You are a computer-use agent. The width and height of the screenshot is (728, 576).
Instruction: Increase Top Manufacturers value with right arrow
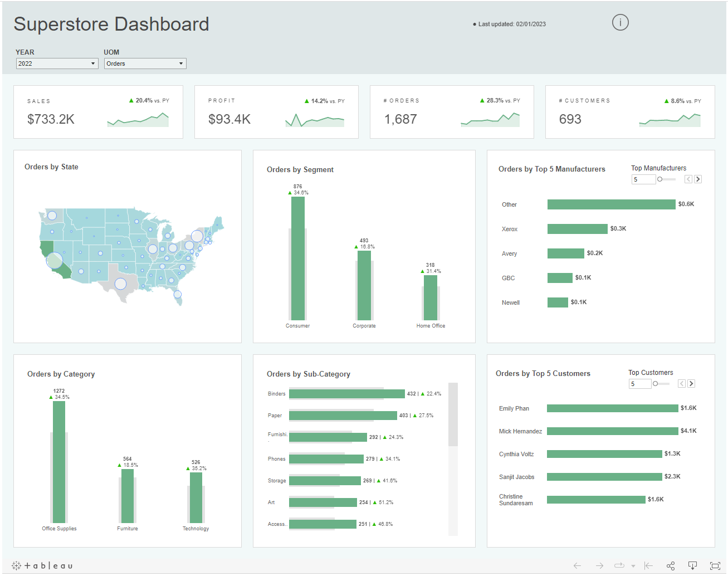click(698, 179)
